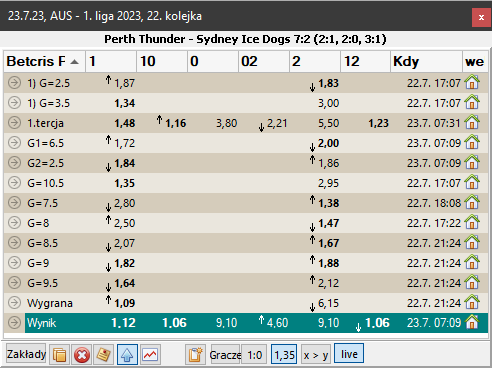Screen dimensions: 492x368
Task: Close the match window
Action: 481,17
